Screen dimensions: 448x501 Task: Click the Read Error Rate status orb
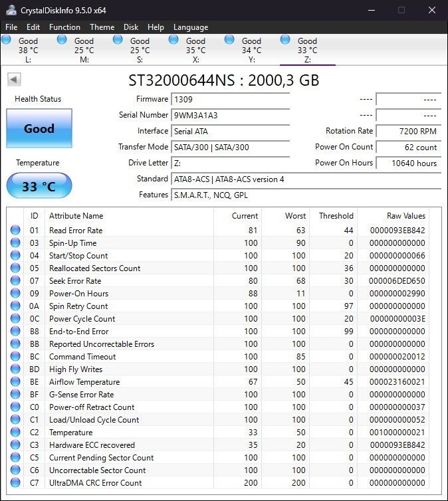15,231
